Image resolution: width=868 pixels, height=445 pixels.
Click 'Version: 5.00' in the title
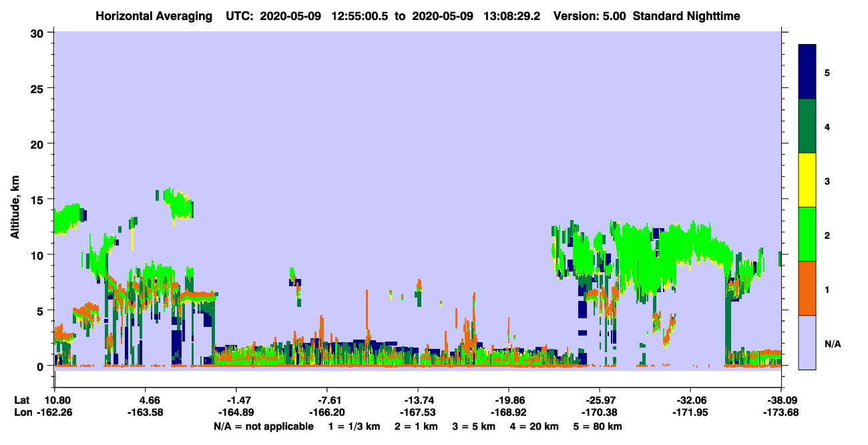pyautogui.click(x=590, y=16)
